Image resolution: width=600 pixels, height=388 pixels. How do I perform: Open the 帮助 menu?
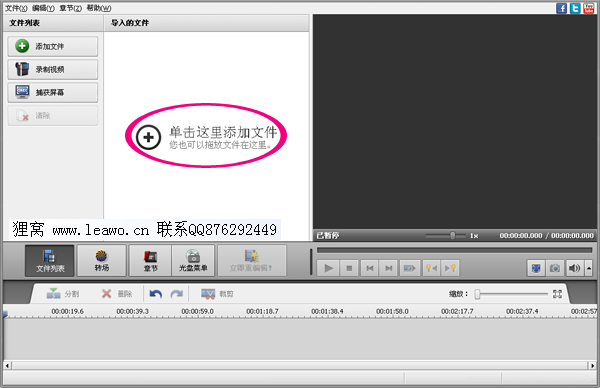[x=99, y=8]
